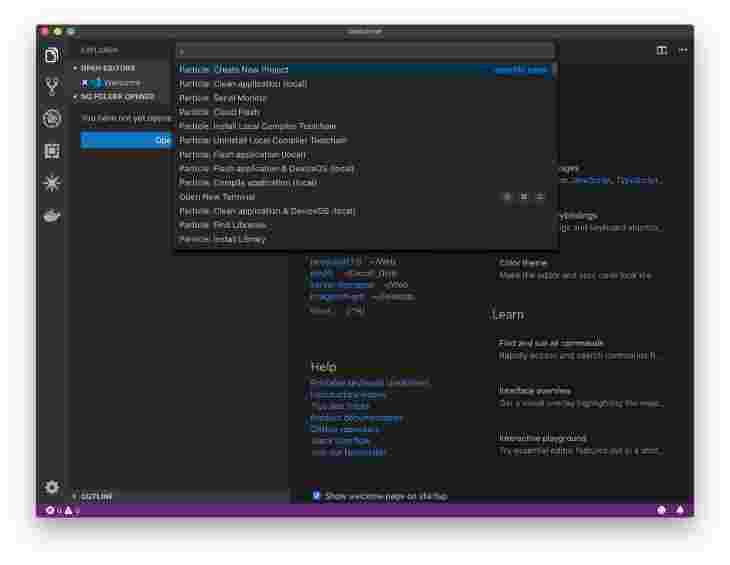Select Open New Terminal command

(x=366, y=197)
